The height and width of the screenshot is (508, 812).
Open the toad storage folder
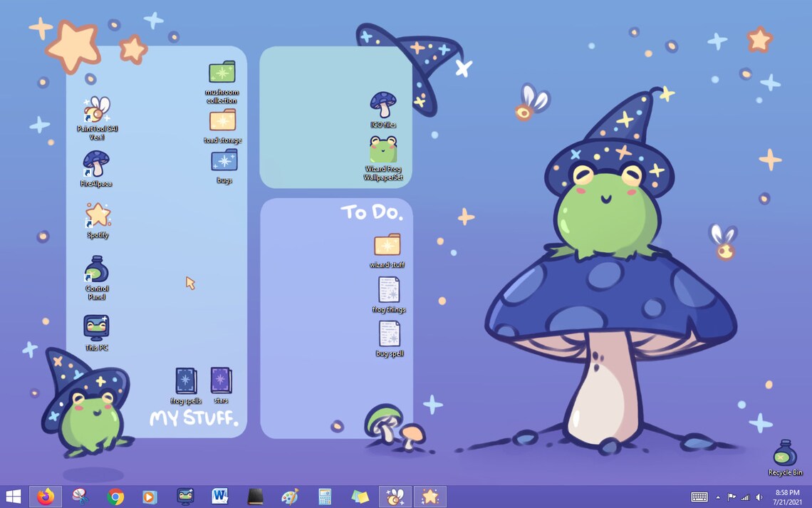(x=222, y=121)
